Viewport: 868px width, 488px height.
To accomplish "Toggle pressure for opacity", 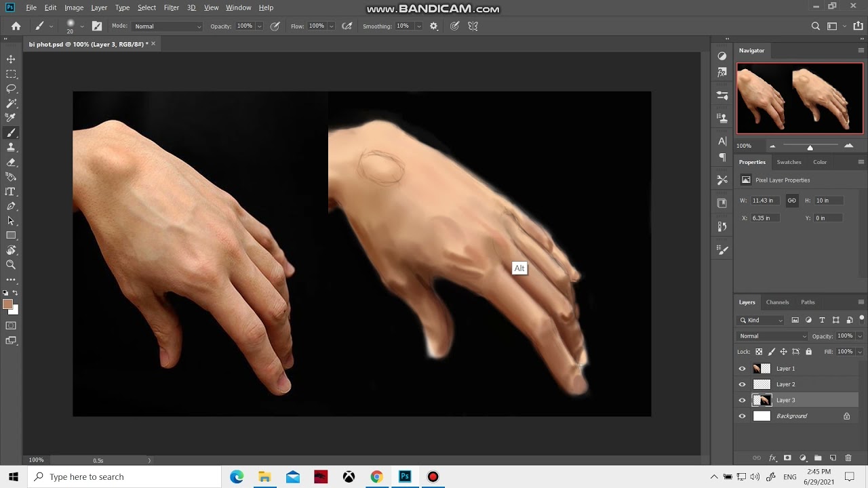I will pos(275,26).
